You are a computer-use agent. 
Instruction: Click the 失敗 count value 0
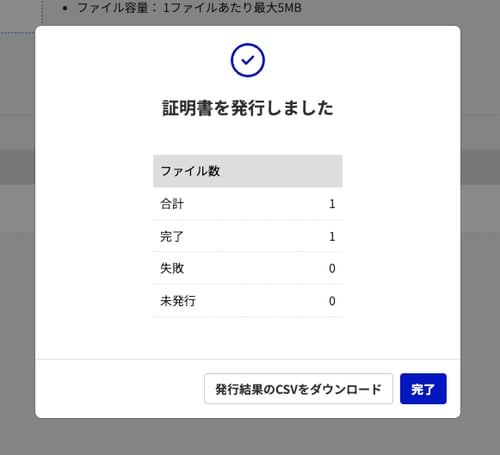pyautogui.click(x=332, y=268)
